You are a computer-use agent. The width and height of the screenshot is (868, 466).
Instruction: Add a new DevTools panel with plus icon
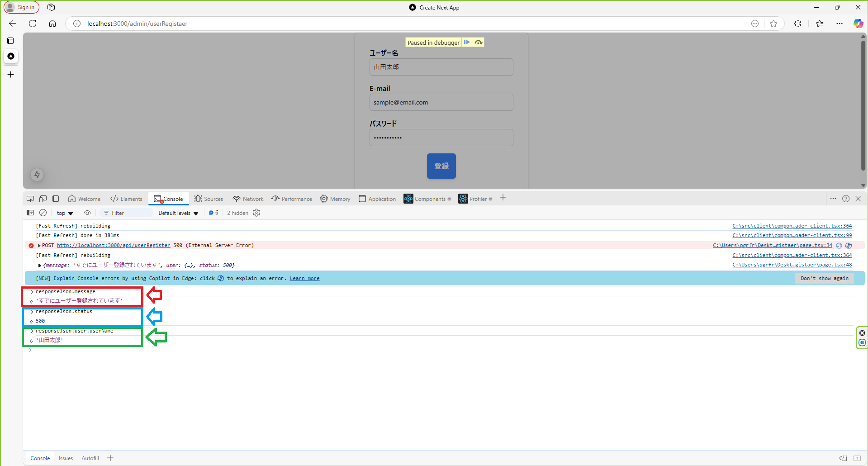click(x=503, y=198)
